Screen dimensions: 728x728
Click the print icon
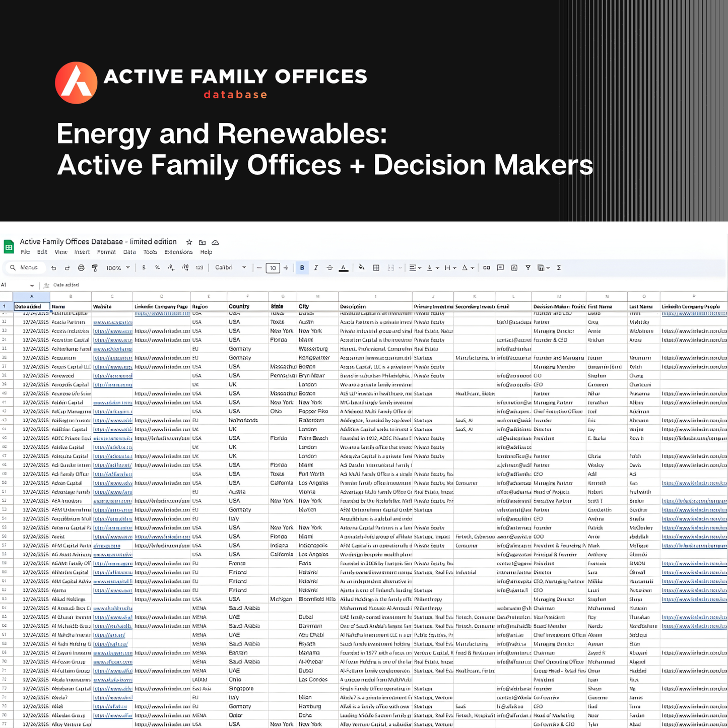click(81, 268)
